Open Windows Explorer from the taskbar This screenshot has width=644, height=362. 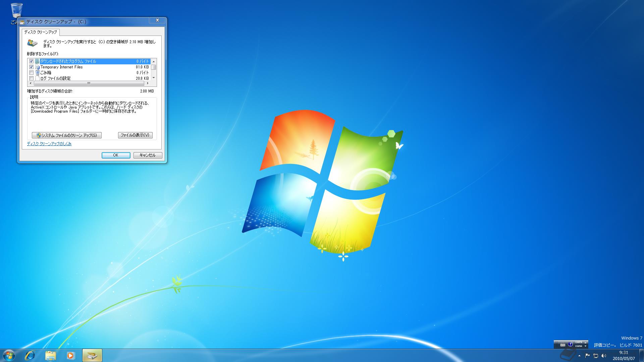[x=50, y=355]
